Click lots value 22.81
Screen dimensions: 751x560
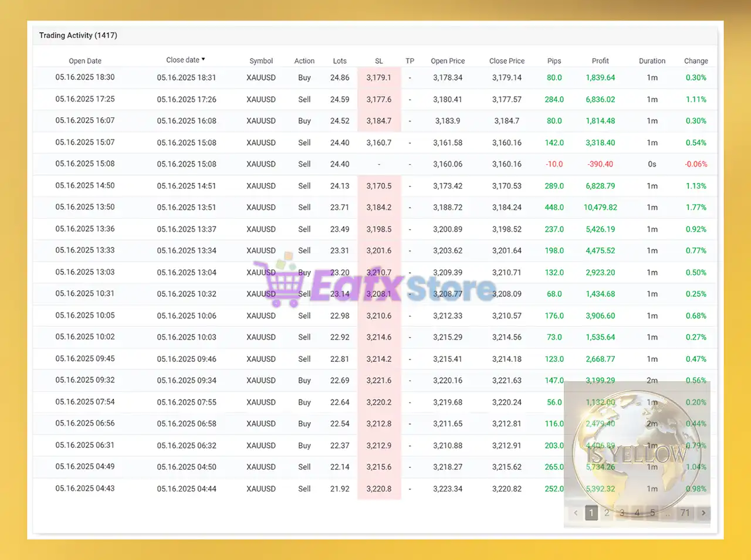pyautogui.click(x=340, y=359)
